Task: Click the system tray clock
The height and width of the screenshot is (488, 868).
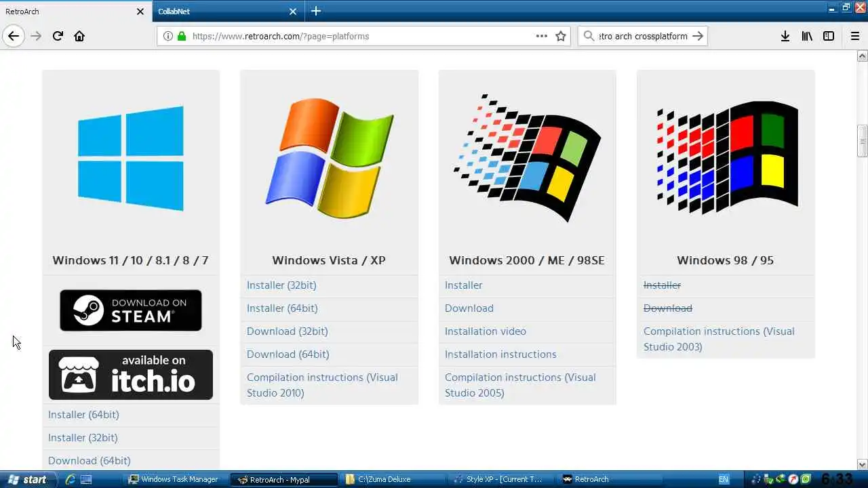Action: [836, 479]
